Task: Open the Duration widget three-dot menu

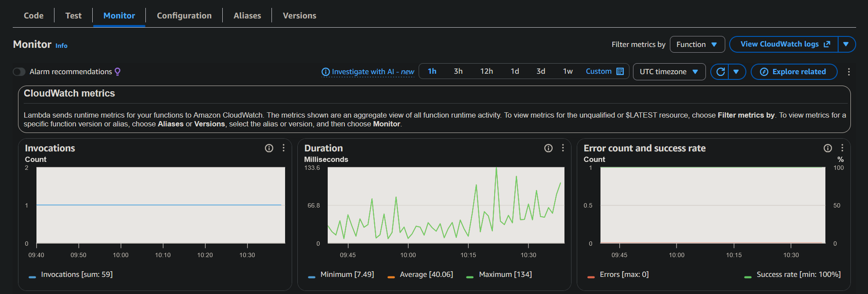Action: coord(563,148)
